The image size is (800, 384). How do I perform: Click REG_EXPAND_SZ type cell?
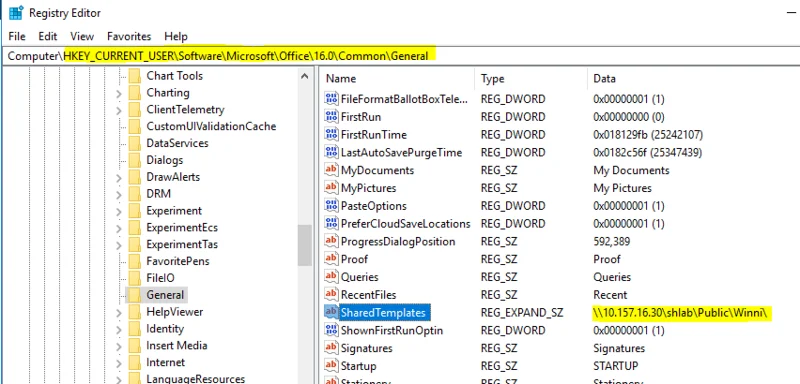point(521,312)
